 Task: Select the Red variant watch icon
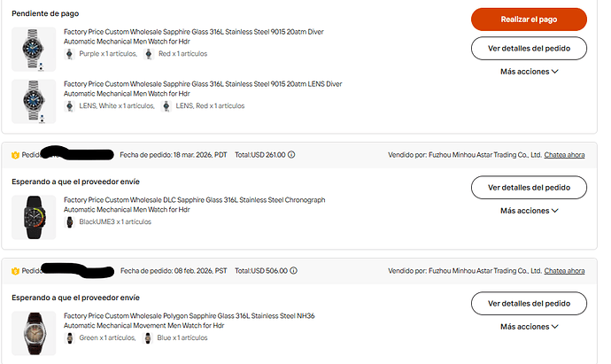pos(149,54)
